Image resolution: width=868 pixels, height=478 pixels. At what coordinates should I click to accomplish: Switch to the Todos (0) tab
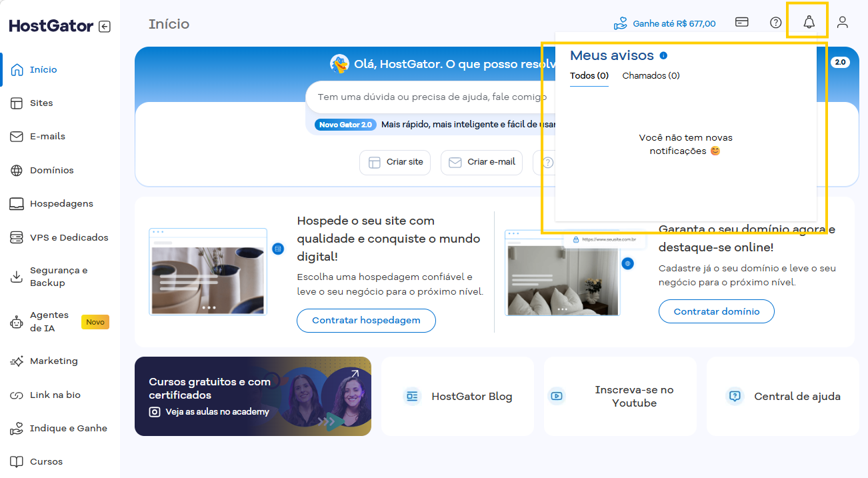pos(589,75)
